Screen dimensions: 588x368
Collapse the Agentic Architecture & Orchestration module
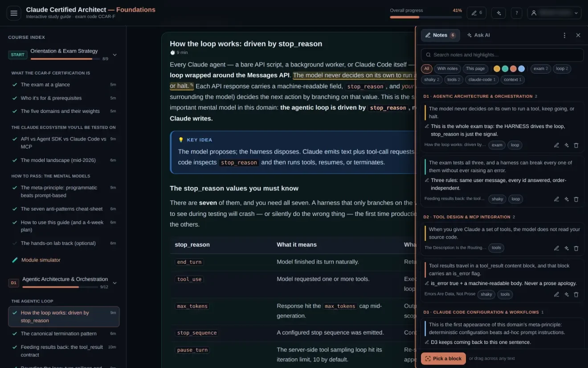114,283
